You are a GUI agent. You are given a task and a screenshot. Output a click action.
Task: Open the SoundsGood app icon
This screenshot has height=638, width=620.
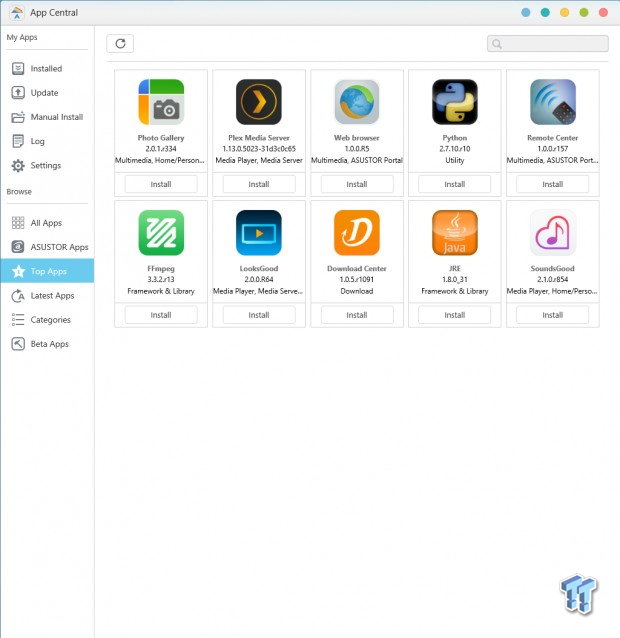pos(552,233)
